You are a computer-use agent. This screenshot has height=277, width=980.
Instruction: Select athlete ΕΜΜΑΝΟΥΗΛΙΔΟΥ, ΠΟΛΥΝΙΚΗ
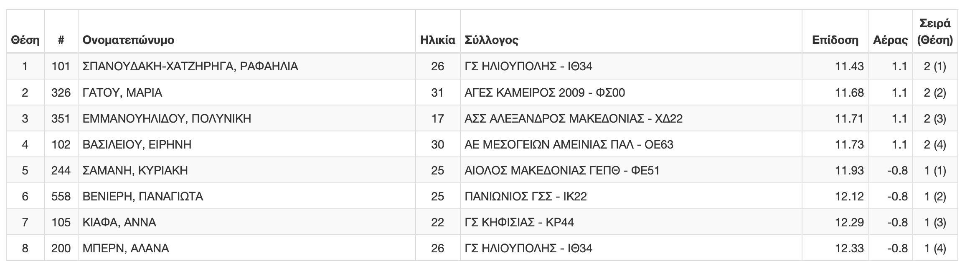click(167, 118)
